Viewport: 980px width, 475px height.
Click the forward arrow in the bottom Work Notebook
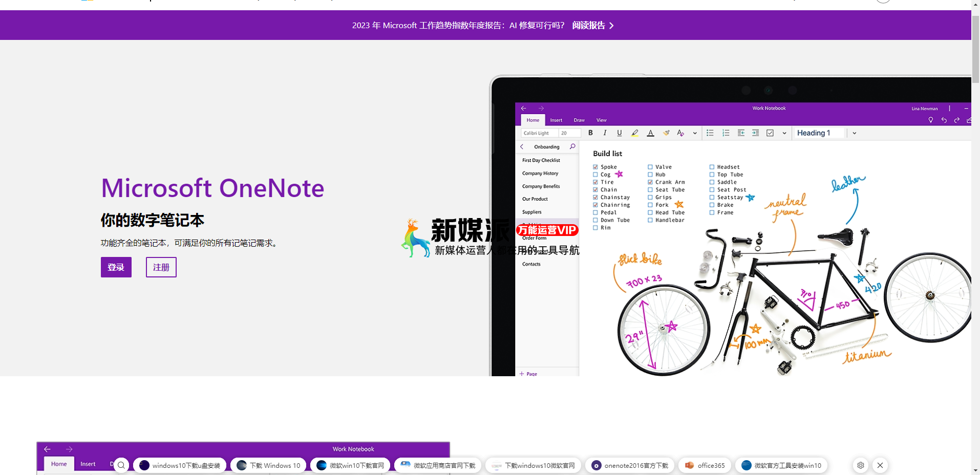[x=69, y=449]
